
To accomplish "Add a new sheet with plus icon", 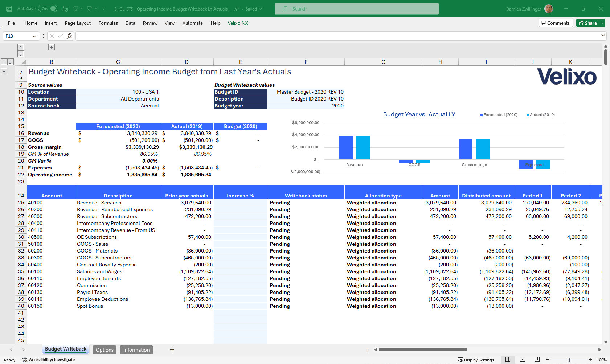I will (x=172, y=350).
